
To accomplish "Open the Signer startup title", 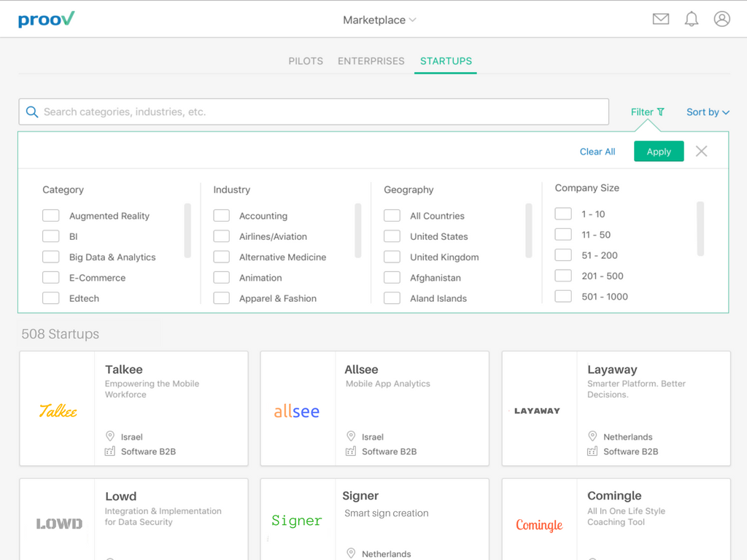I will pyautogui.click(x=360, y=496).
